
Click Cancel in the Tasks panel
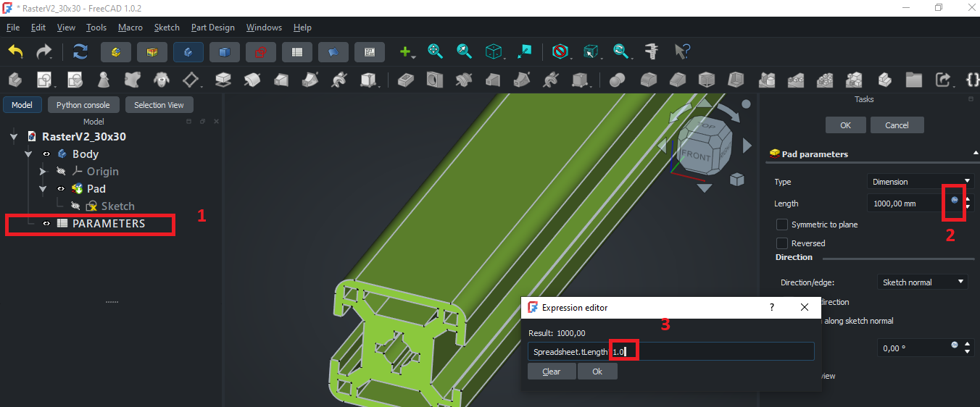coord(897,125)
